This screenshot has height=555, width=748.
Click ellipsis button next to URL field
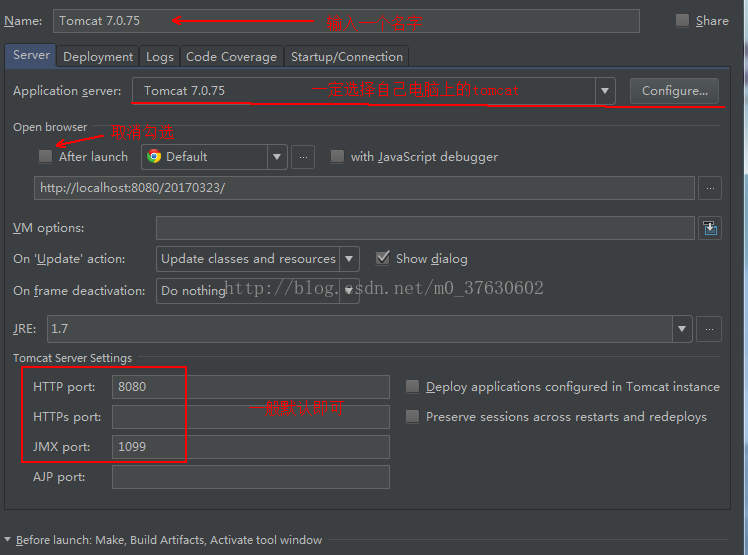tap(710, 188)
